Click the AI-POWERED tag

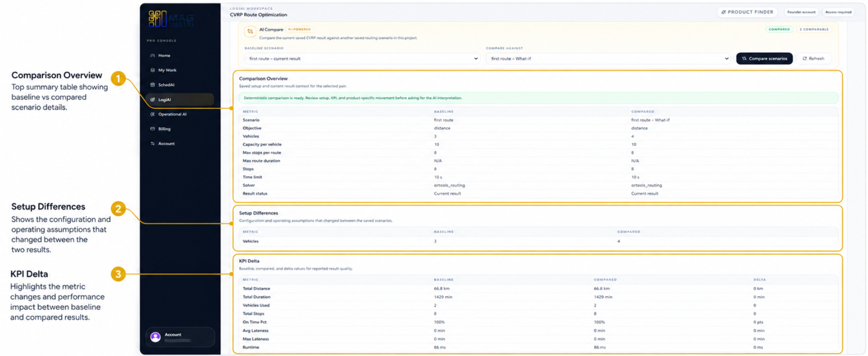(299, 29)
